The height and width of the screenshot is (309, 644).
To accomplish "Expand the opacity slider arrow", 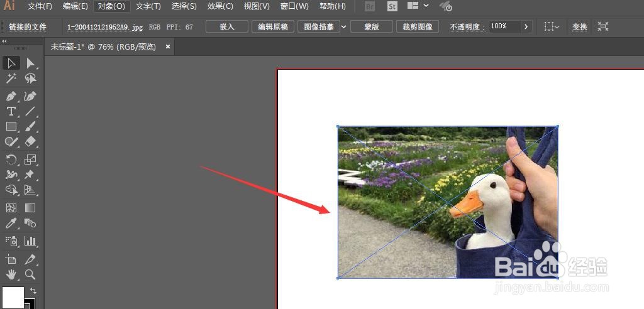I will click(x=526, y=26).
